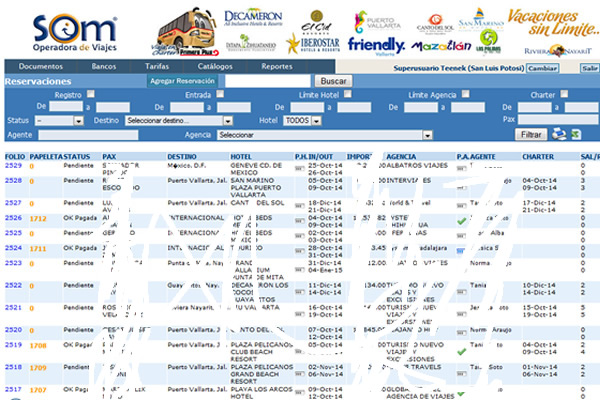Click the Límite Agencia 'De' date field
The image size is (600, 400).
pos(421,107)
